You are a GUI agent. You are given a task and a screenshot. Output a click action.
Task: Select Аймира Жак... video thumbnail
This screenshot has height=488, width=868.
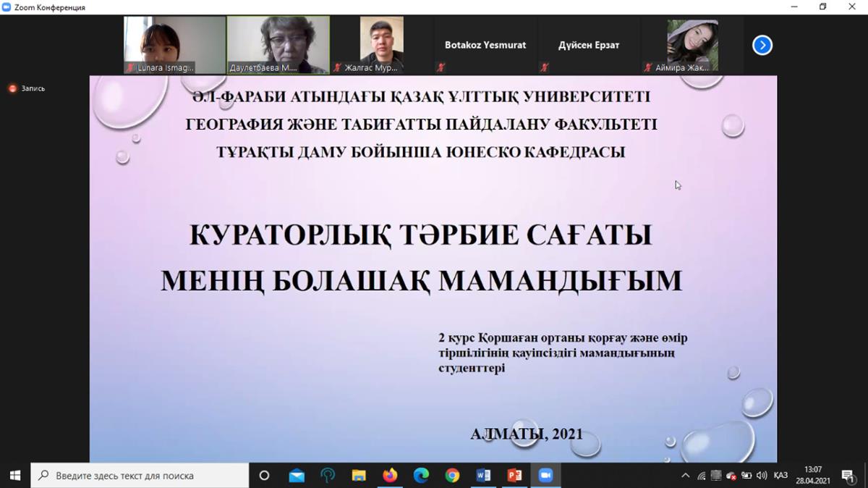pos(692,44)
